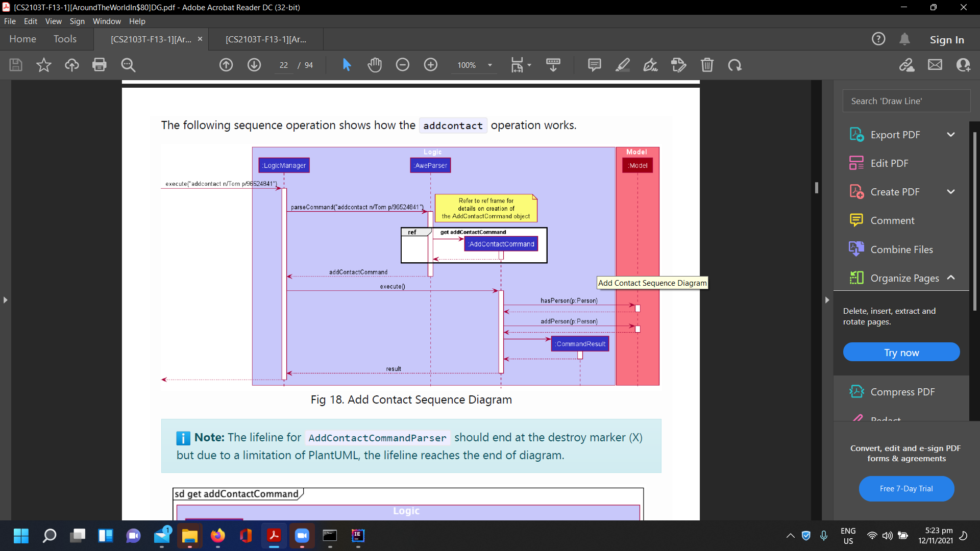
Task: Share a link using chain icon
Action: pyautogui.click(x=907, y=65)
